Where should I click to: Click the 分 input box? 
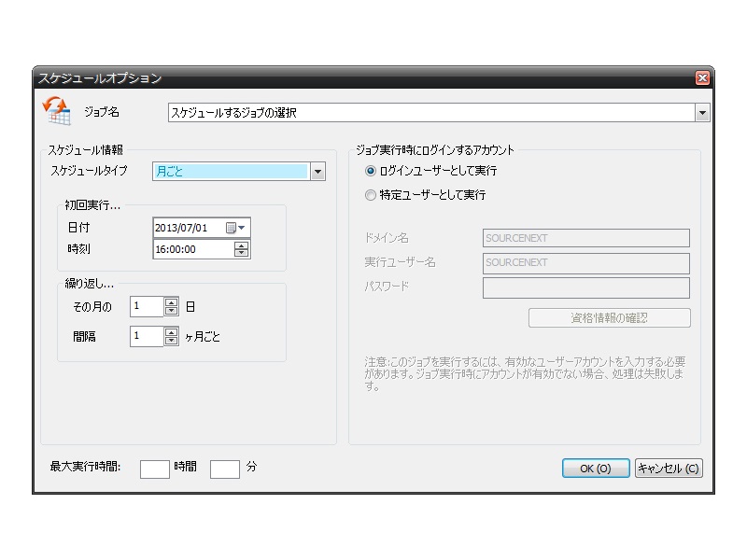pos(223,469)
